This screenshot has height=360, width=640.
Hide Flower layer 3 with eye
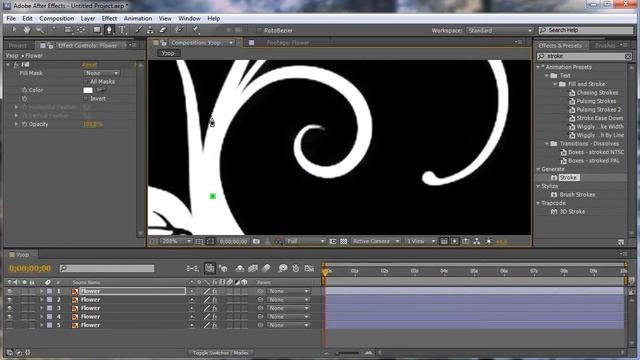[x=10, y=308]
